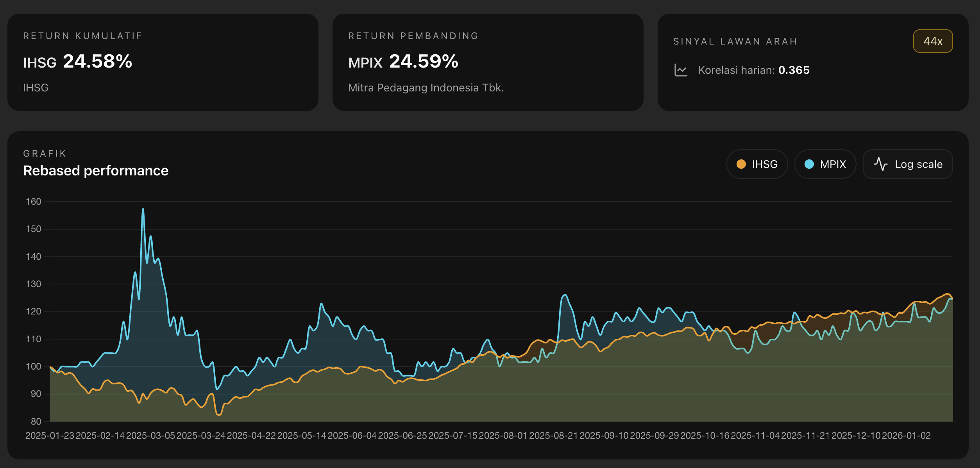This screenshot has height=468, width=980.
Task: Click IHSG 24.58% cumulative return value
Action: [97, 61]
